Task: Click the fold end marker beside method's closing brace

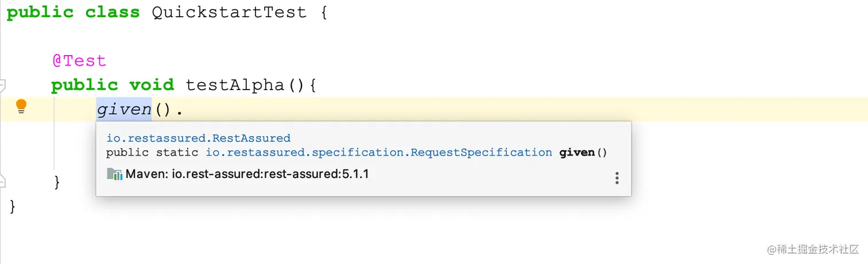Action: (2, 182)
